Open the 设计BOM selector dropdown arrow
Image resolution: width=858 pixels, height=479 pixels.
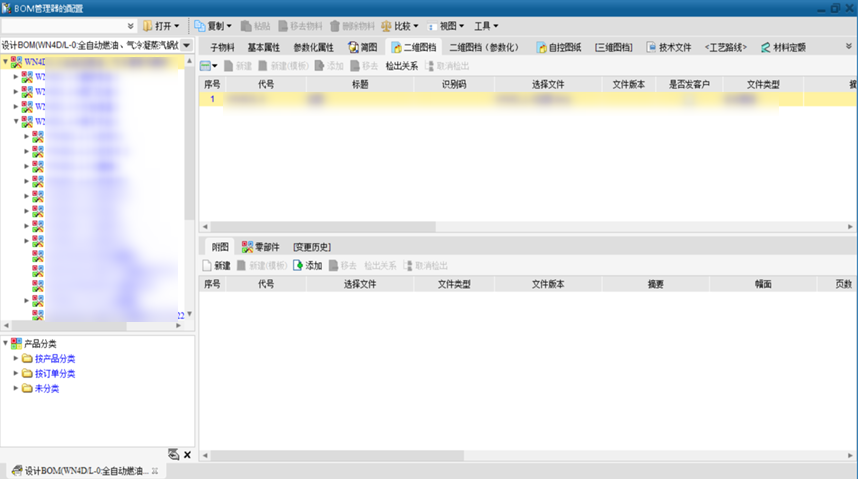(x=187, y=45)
